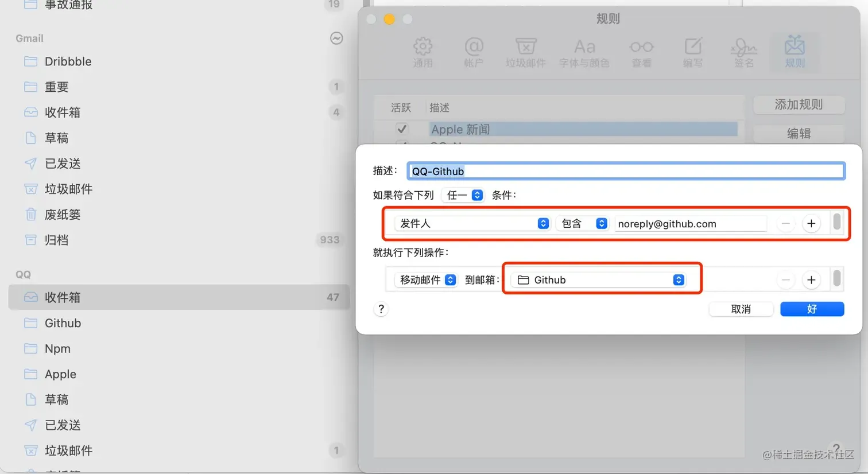The height and width of the screenshot is (474, 868).
Task: Open the 包含 contains operator dropdown
Action: (x=583, y=224)
